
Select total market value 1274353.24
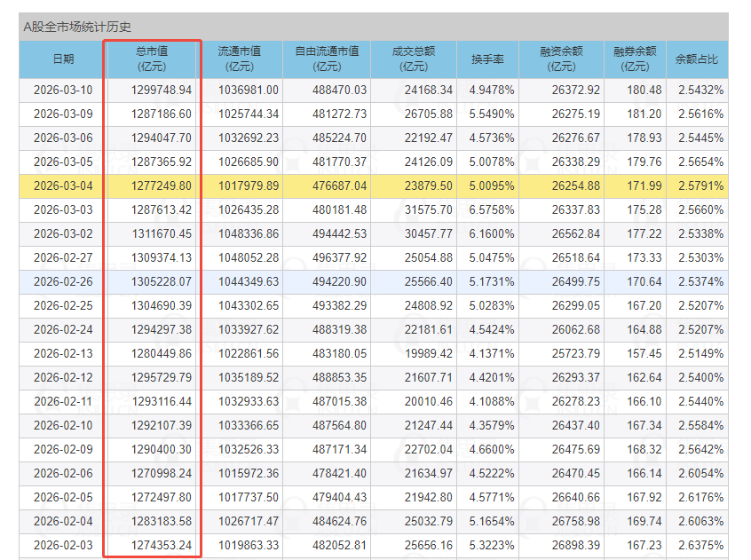click(162, 545)
